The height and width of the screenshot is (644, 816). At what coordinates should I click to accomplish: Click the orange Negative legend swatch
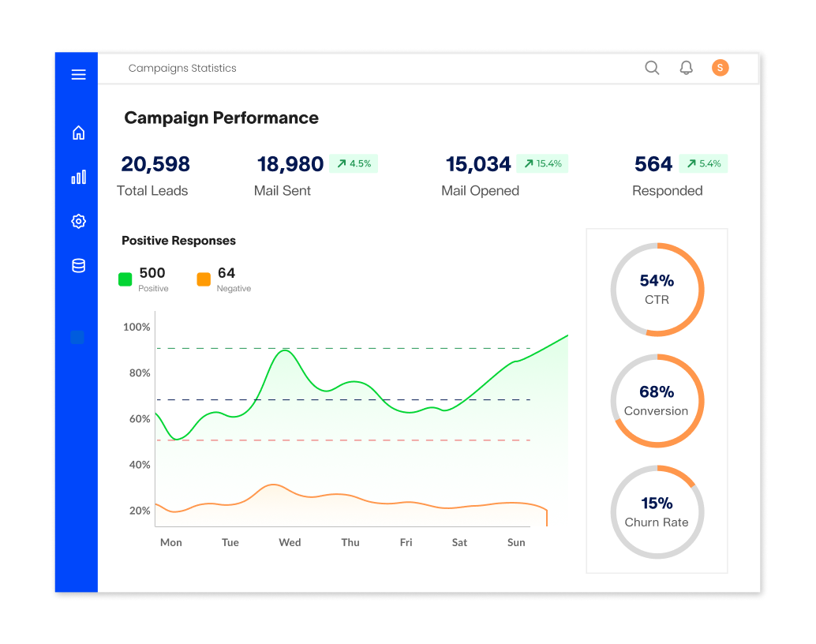pos(204,279)
